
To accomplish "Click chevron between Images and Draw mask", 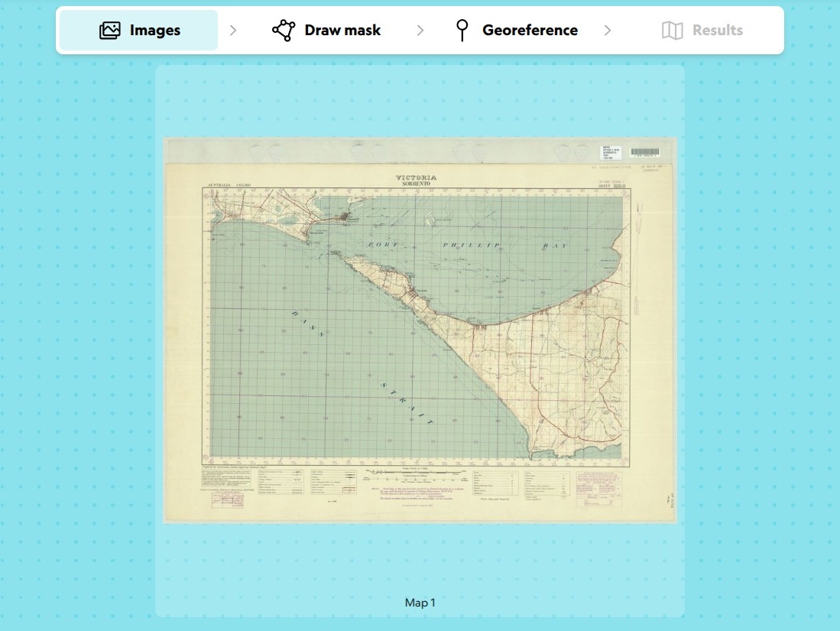I will 233,31.
